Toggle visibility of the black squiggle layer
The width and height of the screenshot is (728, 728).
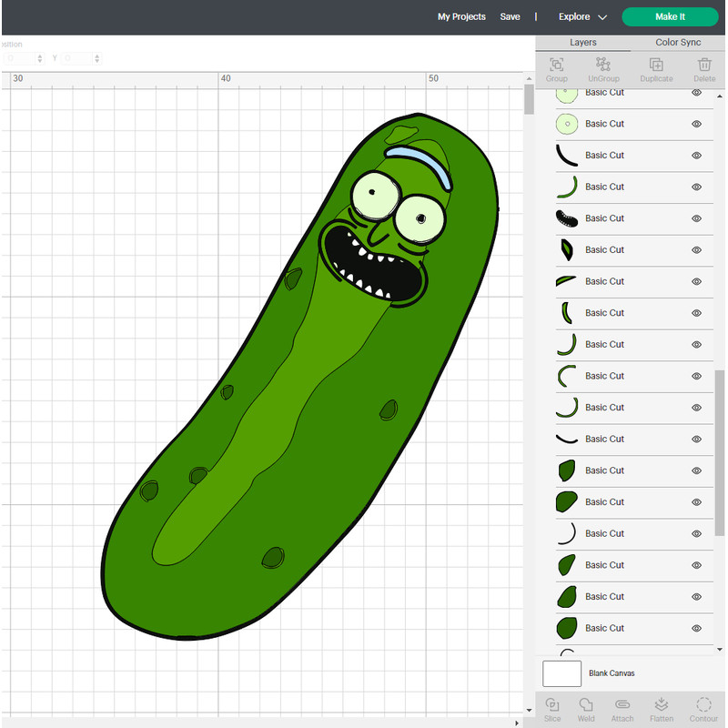click(696, 218)
